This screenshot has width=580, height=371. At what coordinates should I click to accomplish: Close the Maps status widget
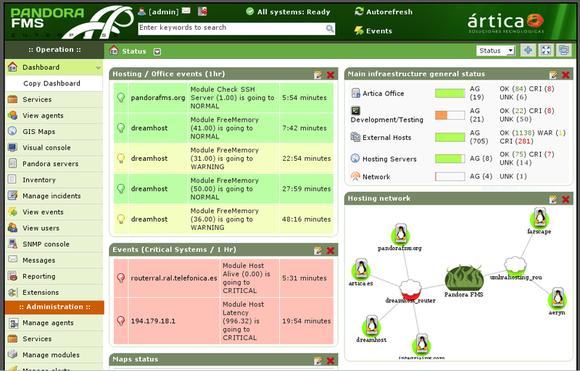coord(330,361)
